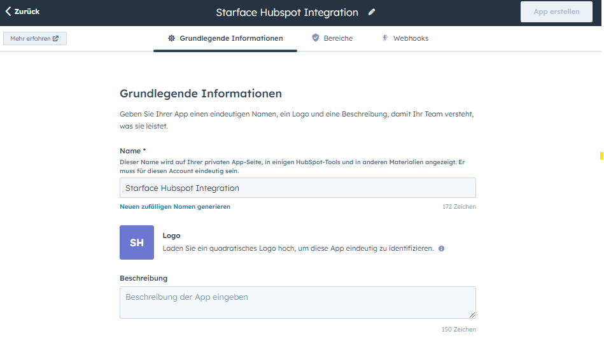Click the 'Name *' field label

click(133, 151)
